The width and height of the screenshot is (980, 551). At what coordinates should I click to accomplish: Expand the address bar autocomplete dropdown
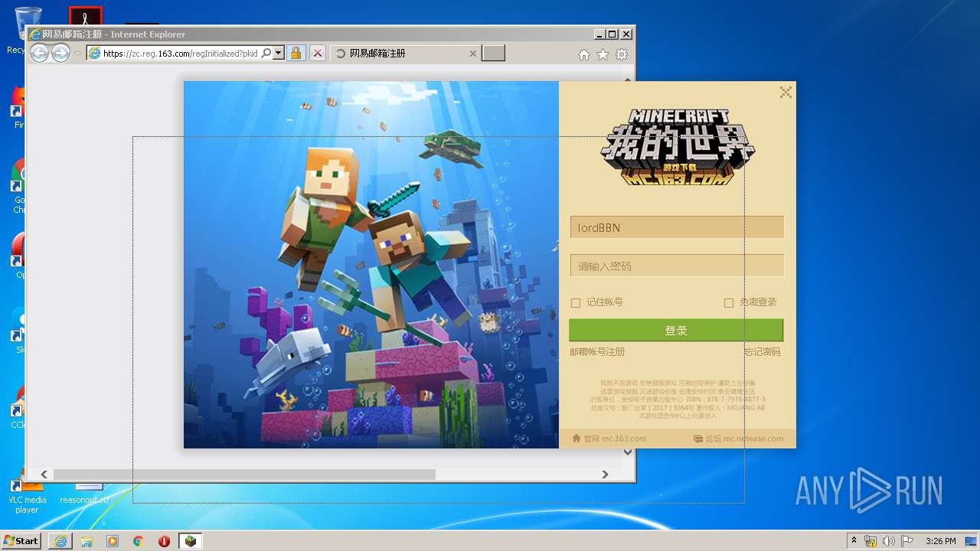(x=279, y=54)
